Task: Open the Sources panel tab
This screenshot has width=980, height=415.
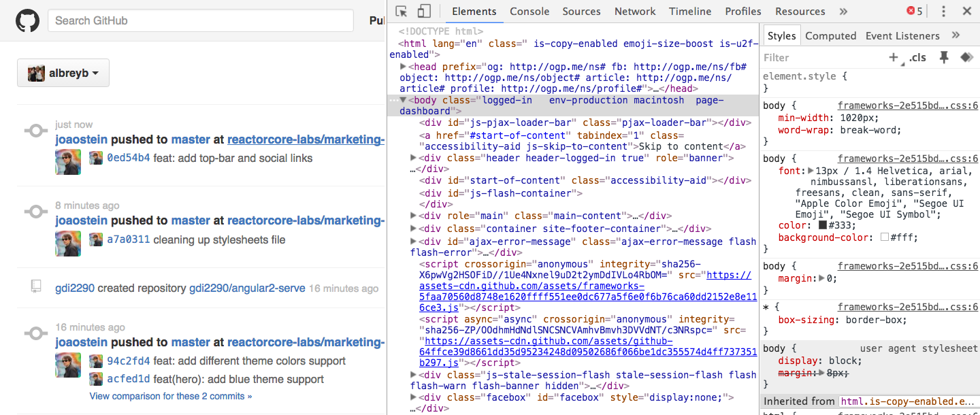Action: pos(581,12)
